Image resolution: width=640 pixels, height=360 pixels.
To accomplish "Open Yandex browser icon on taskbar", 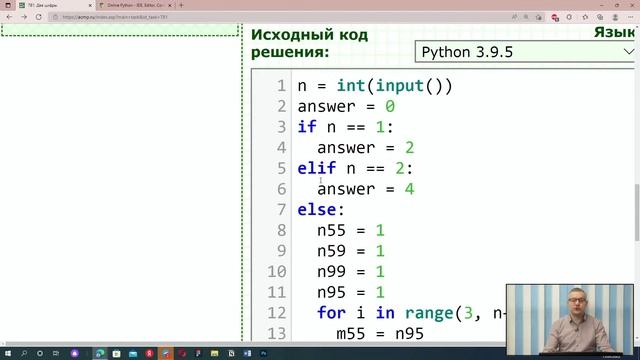I will click(x=149, y=353).
